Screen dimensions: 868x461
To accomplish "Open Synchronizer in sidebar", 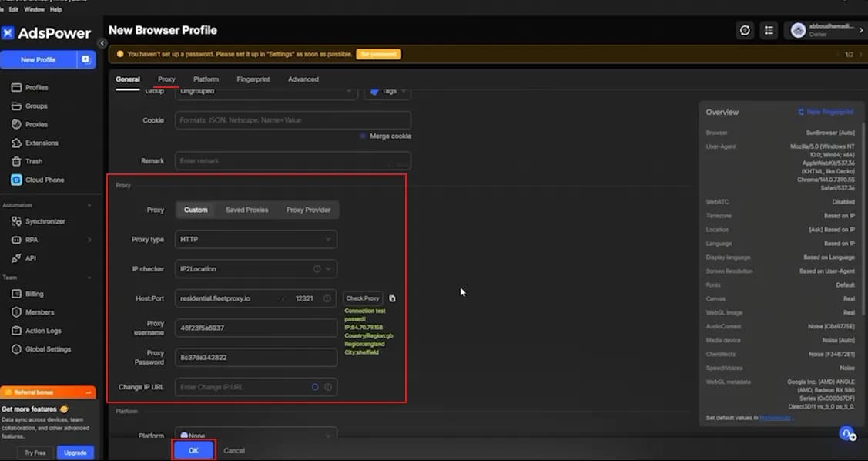I will pos(39,221).
